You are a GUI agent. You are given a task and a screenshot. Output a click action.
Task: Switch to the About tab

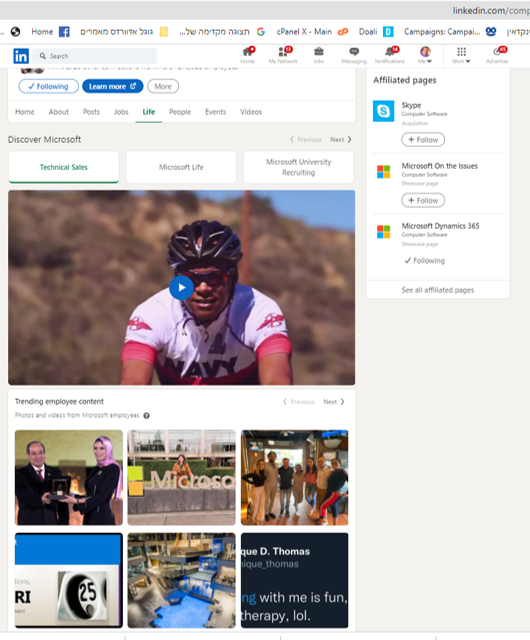[x=58, y=112]
